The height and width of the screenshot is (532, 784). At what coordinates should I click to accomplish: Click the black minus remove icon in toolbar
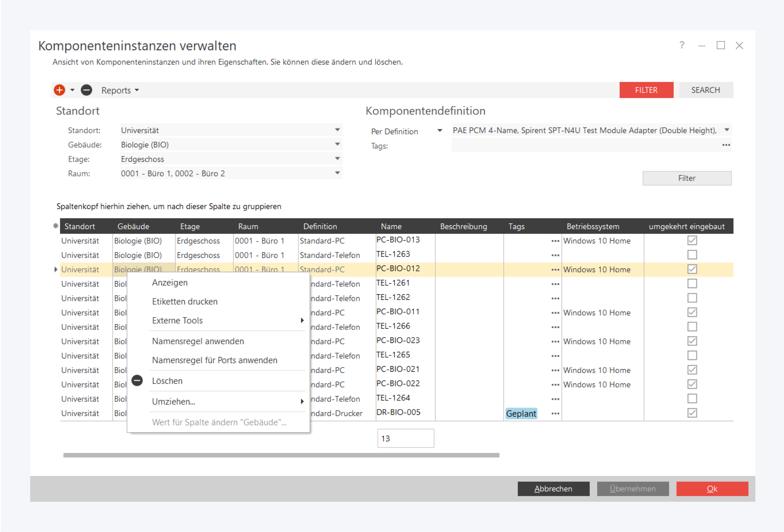(86, 90)
